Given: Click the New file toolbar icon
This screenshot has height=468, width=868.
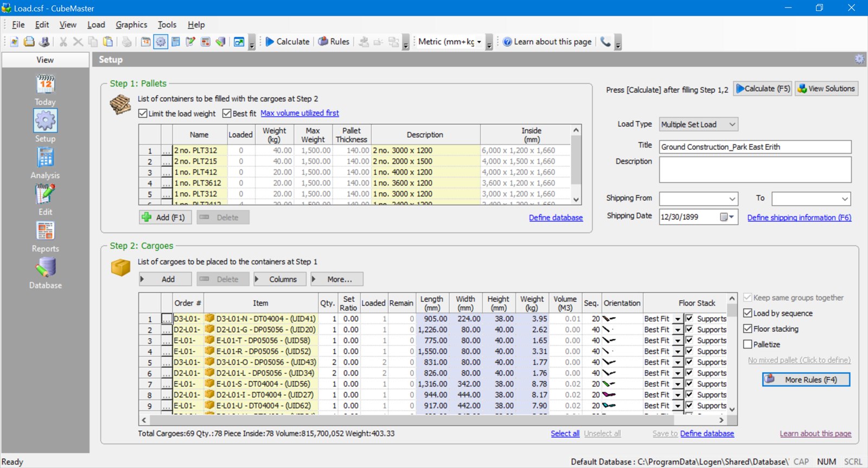Looking at the screenshot, I should 14,42.
